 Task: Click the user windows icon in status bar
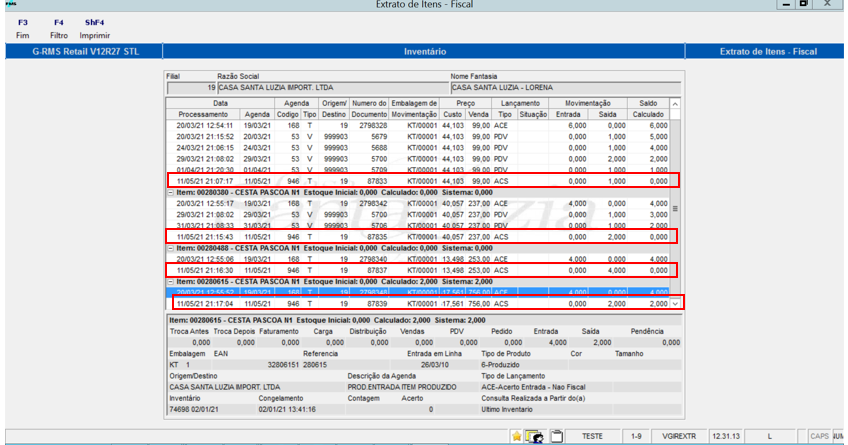click(x=534, y=436)
